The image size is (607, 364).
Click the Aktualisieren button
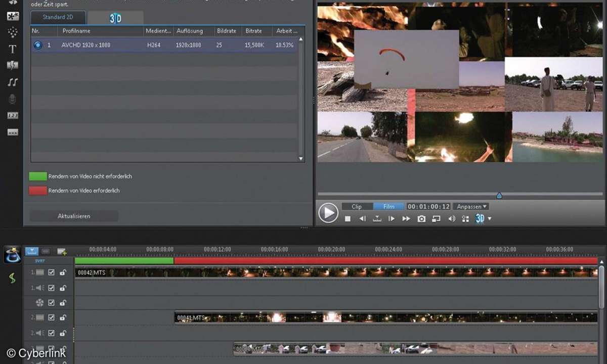(74, 216)
